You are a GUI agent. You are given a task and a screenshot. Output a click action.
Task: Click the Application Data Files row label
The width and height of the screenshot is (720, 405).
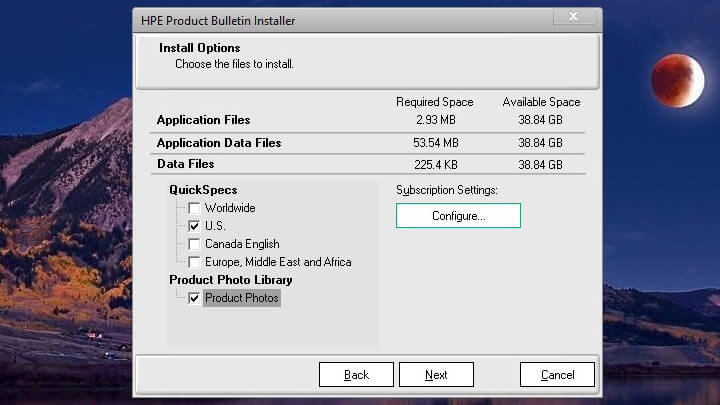(219, 143)
